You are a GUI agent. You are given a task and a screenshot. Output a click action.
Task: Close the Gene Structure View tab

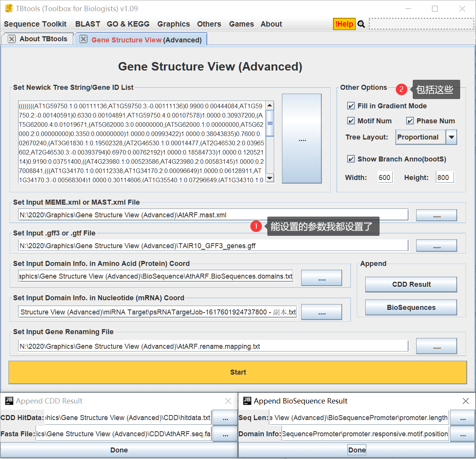click(x=83, y=39)
